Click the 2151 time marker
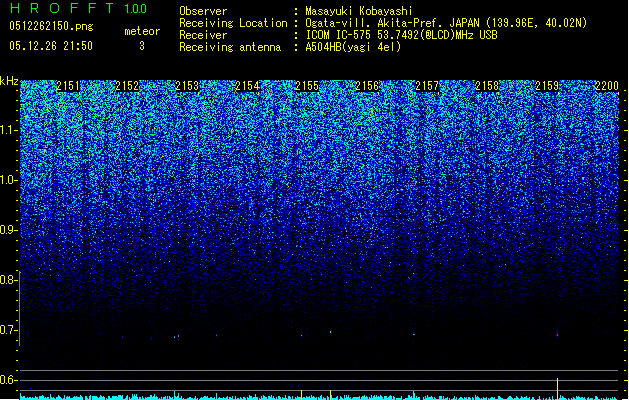Viewport: 629px width, 400px height. (x=68, y=86)
